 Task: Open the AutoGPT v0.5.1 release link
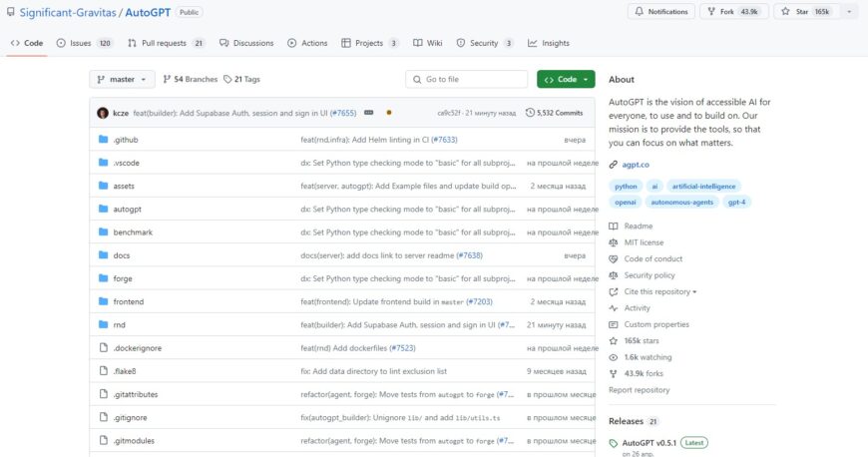coord(650,443)
